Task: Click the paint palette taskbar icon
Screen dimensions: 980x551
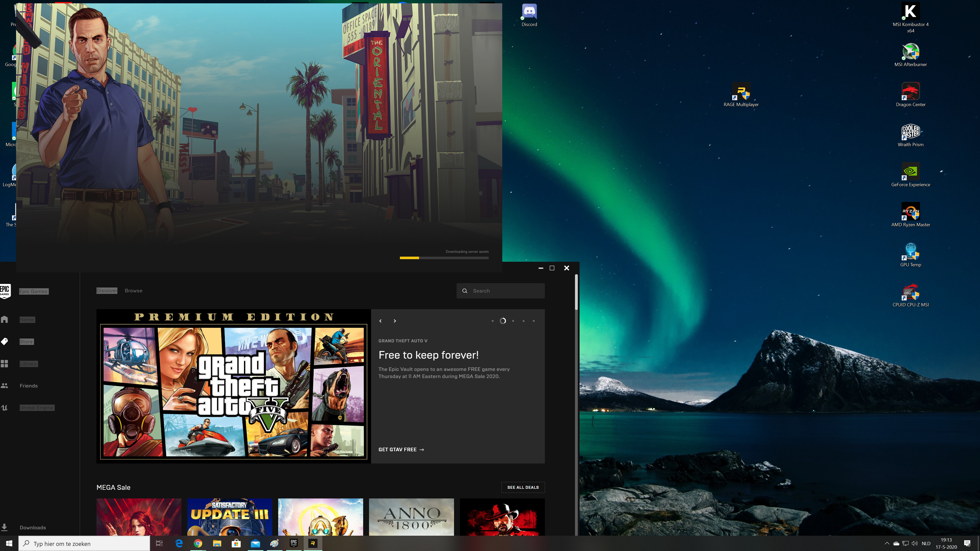Action: (274, 543)
